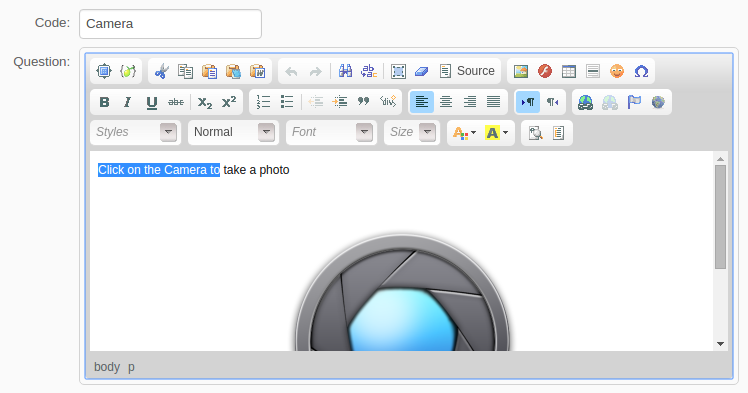Insert special character Omega symbol

tap(641, 71)
